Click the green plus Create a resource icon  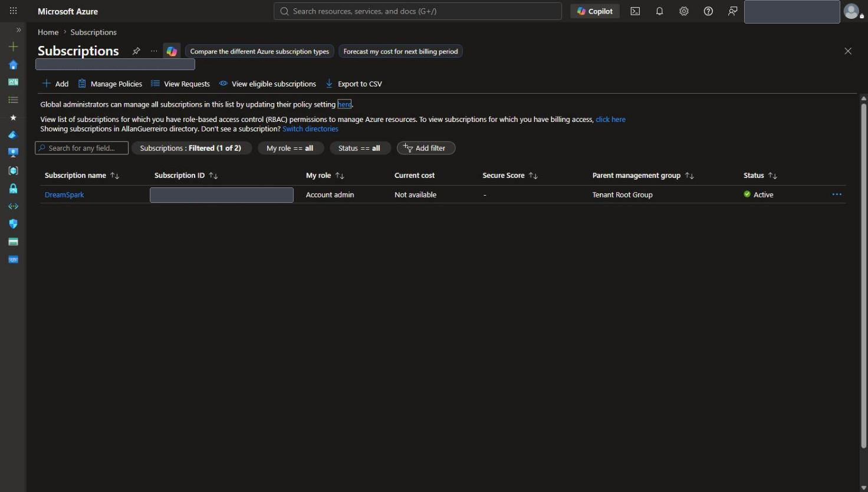[x=13, y=47]
